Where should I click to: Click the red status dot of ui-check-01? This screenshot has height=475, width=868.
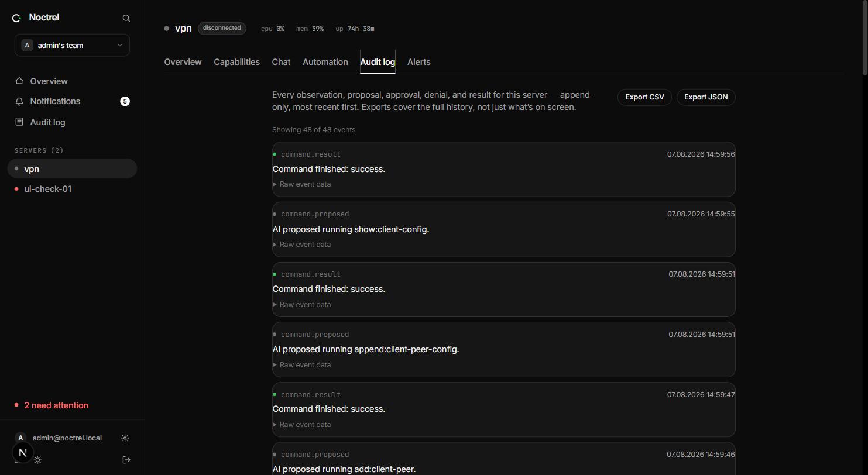click(x=16, y=189)
